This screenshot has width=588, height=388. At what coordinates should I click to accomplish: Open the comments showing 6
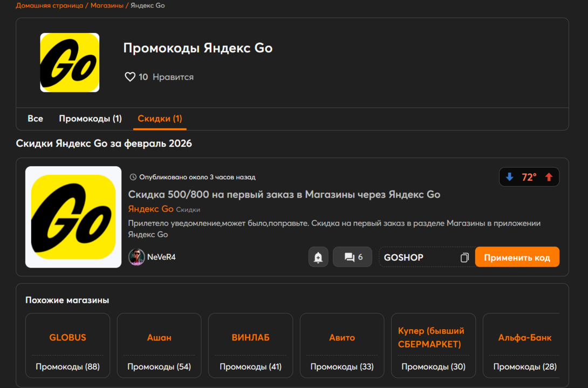pyautogui.click(x=352, y=257)
